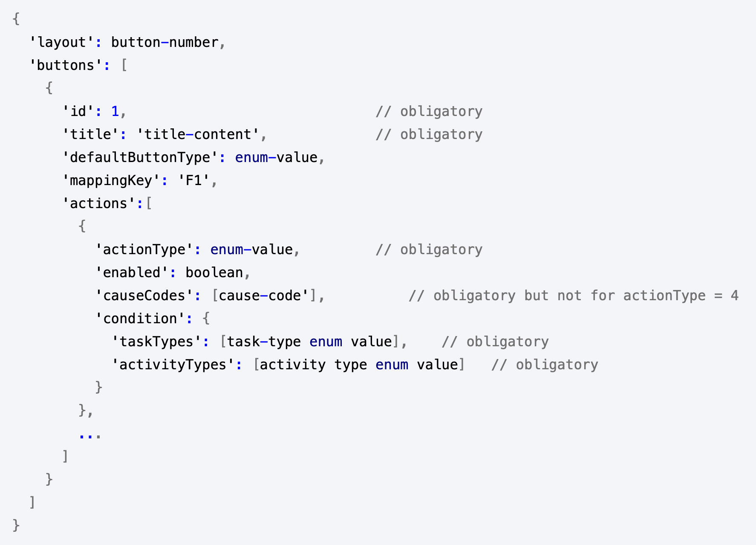
Task: Click the final closing curly brace
Action: pyautogui.click(x=16, y=525)
